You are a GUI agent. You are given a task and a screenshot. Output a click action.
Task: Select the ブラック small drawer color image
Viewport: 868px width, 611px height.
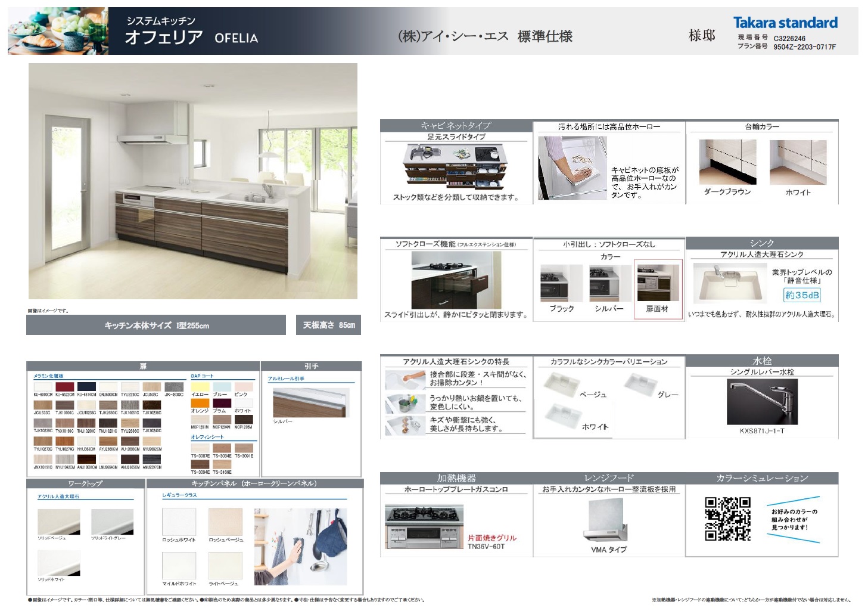point(561,283)
